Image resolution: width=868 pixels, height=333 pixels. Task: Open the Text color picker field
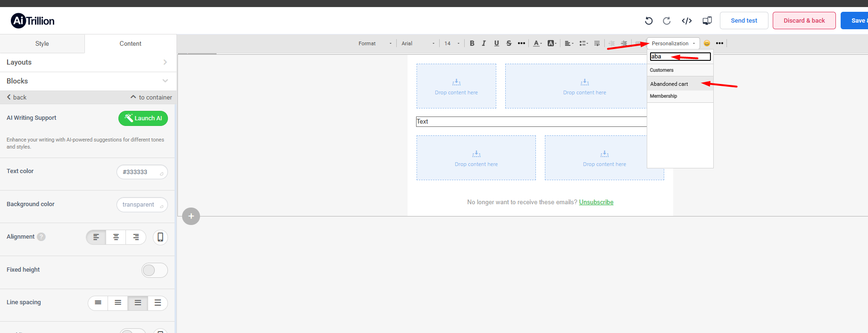point(142,172)
